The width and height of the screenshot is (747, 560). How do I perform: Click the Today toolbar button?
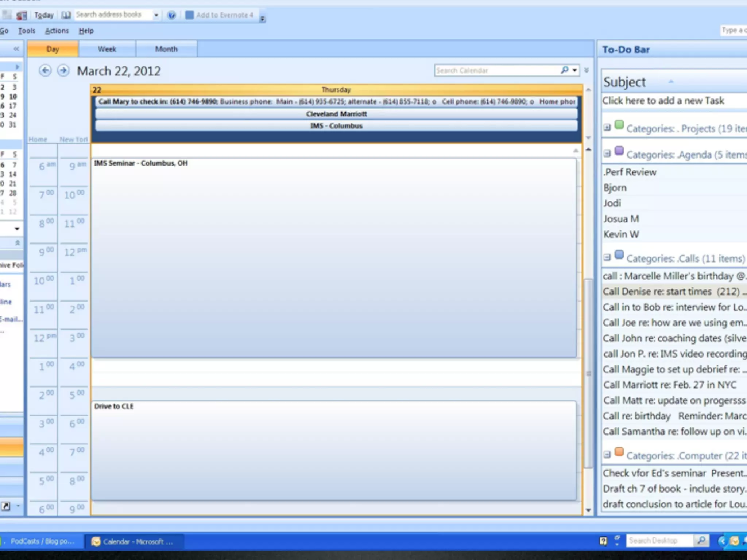pyautogui.click(x=44, y=15)
